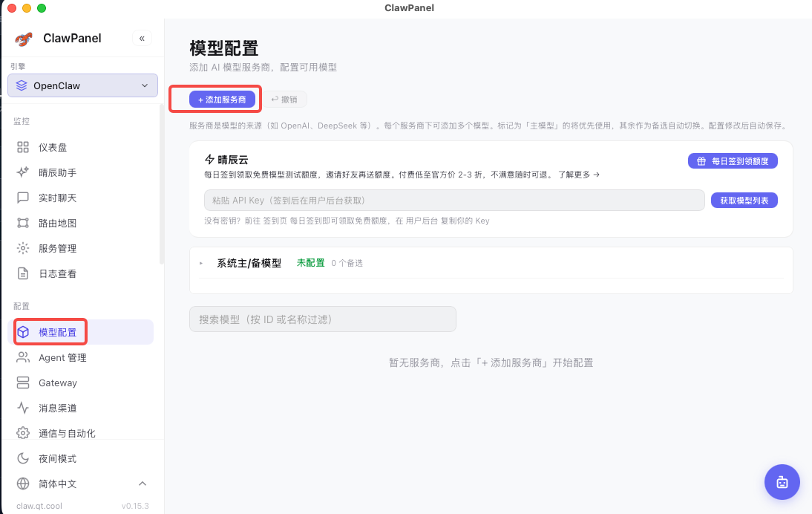Screen dimensions: 812x514
Task: Click the gear icon beside 服务管理
Action: 23,248
